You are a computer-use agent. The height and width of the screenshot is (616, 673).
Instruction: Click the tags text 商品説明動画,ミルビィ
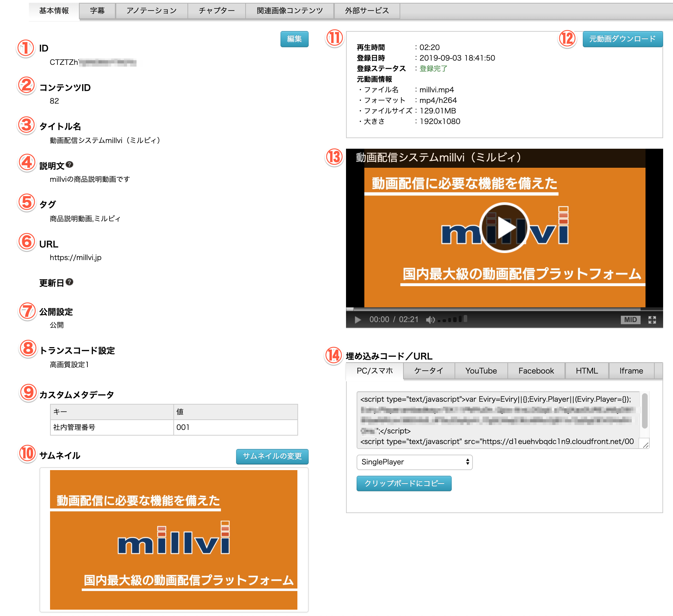point(85,218)
